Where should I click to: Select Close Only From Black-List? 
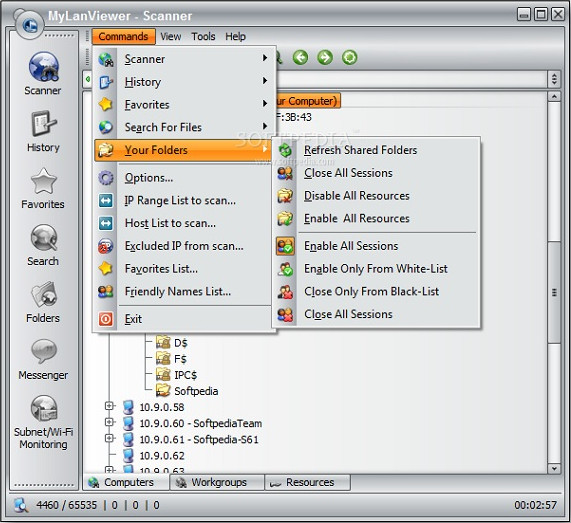point(376,292)
